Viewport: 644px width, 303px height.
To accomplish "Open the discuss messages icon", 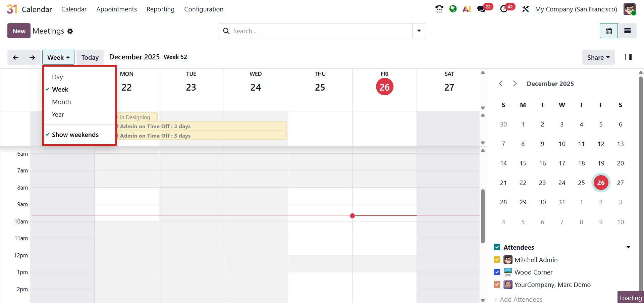I will (x=482, y=9).
